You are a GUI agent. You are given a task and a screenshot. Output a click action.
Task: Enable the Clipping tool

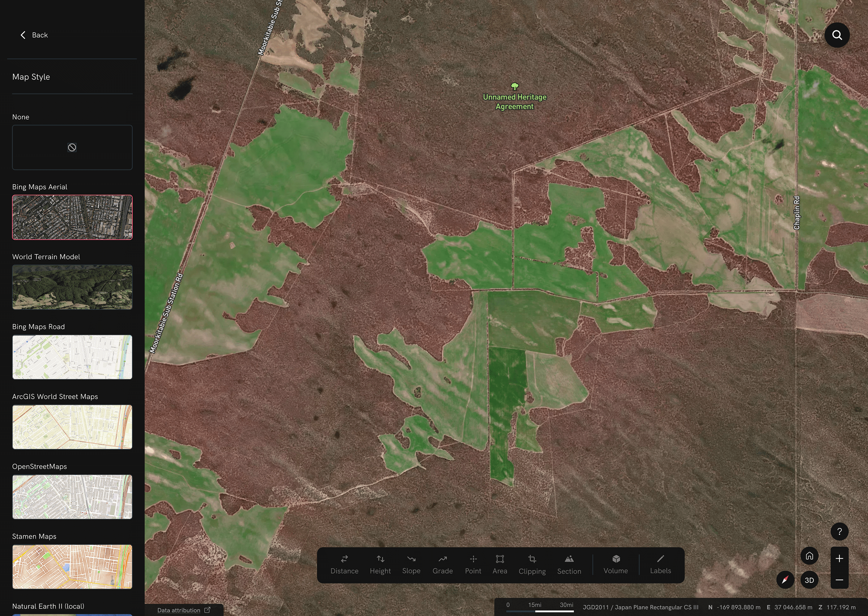point(532,564)
